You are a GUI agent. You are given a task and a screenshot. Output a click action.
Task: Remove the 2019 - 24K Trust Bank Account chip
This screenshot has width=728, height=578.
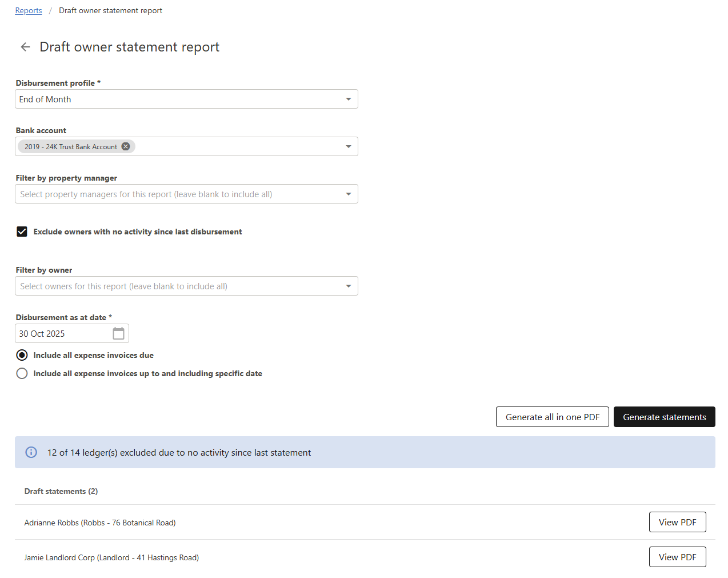point(126,146)
